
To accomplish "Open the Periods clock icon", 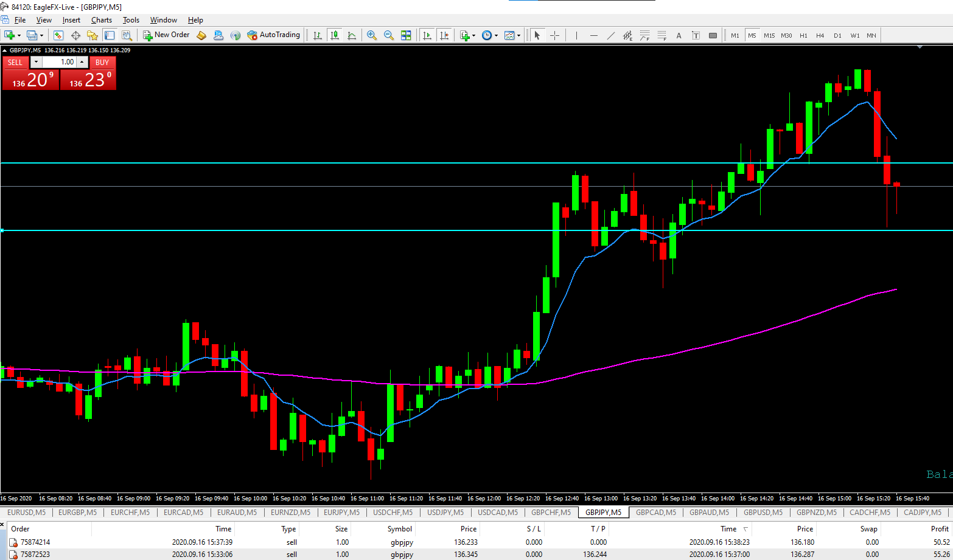I will (x=487, y=35).
